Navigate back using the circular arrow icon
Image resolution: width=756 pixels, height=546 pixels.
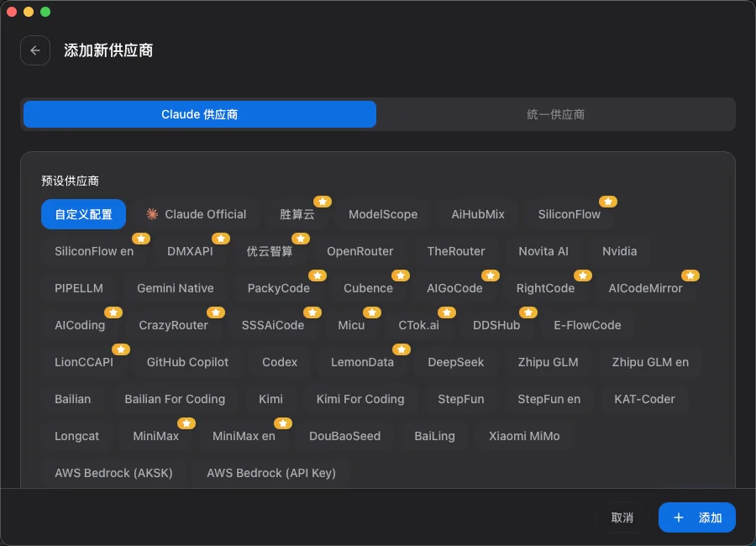click(x=35, y=50)
